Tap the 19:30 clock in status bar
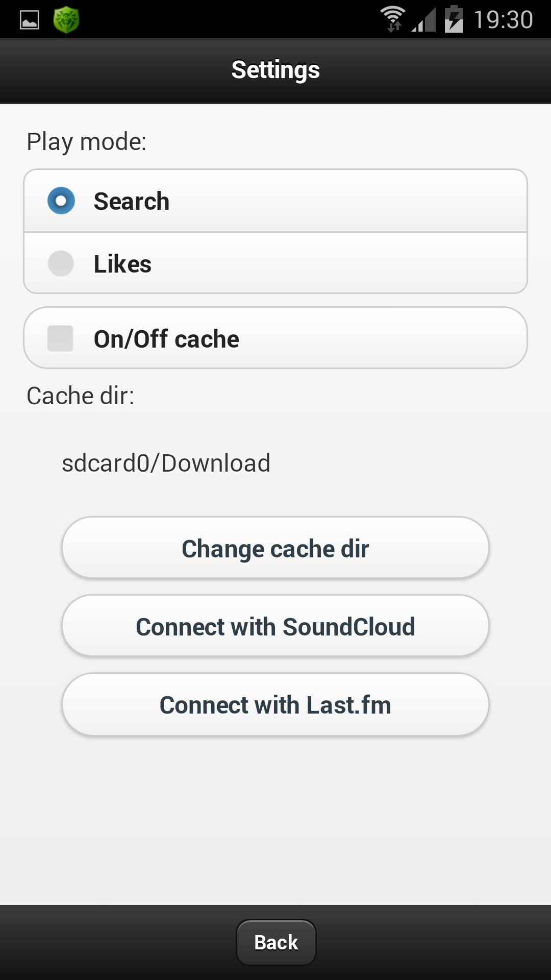This screenshot has width=551, height=980. tap(503, 20)
